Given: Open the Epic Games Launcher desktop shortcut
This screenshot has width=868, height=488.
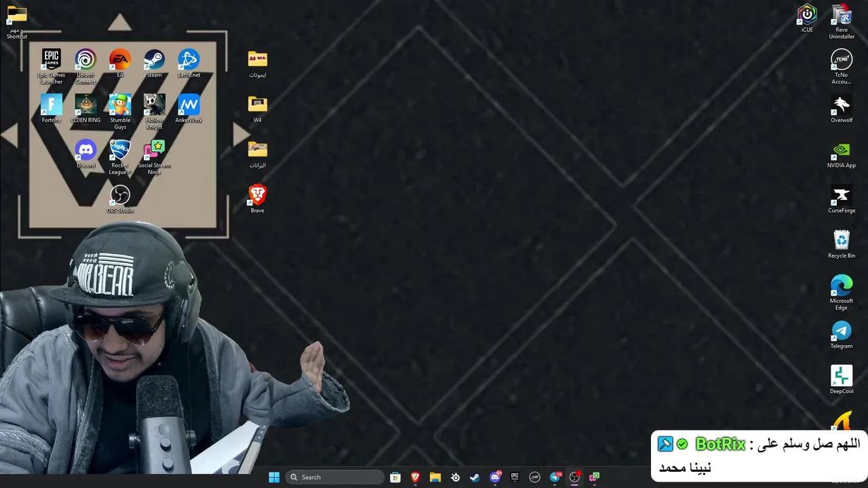Looking at the screenshot, I should tap(51, 66).
